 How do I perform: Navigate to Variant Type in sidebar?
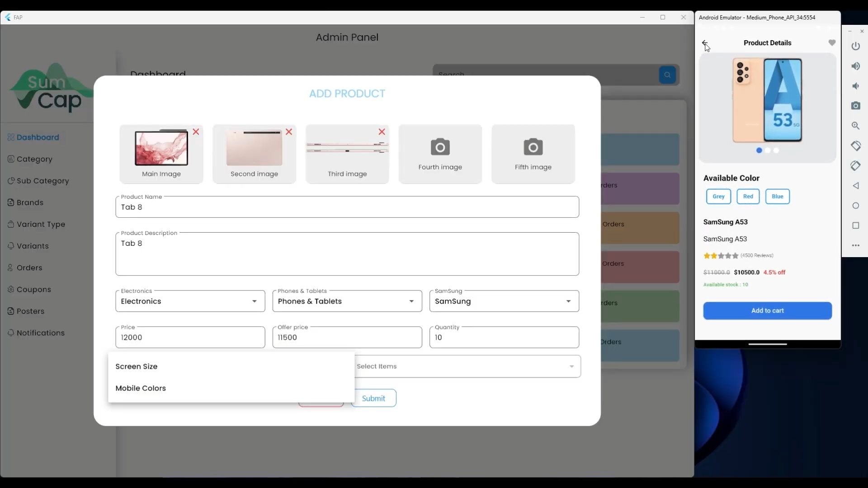pyautogui.click(x=40, y=225)
